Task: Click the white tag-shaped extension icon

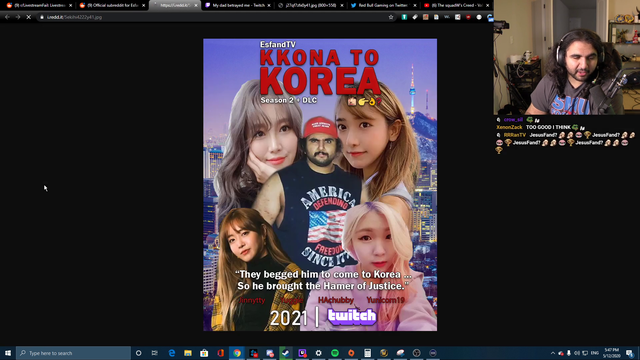Action: click(415, 17)
